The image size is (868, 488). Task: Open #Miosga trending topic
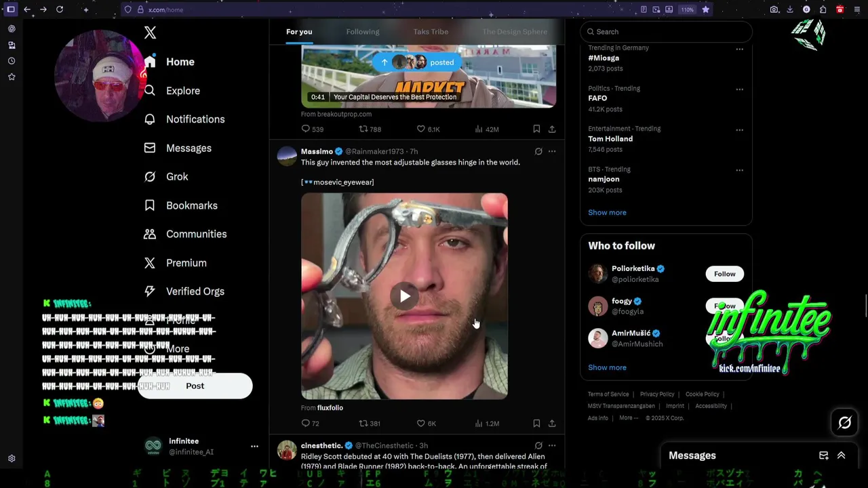click(x=604, y=58)
